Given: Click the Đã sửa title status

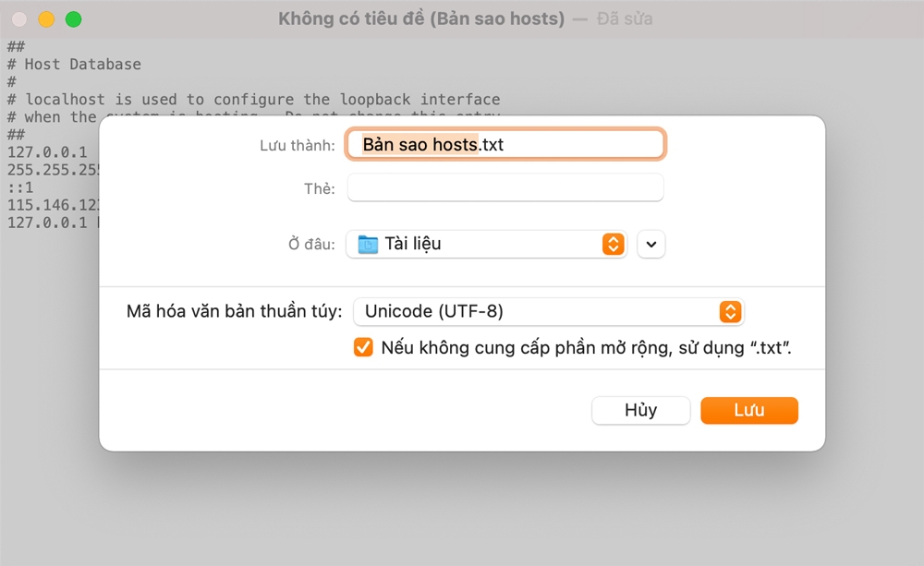Looking at the screenshot, I should (625, 18).
